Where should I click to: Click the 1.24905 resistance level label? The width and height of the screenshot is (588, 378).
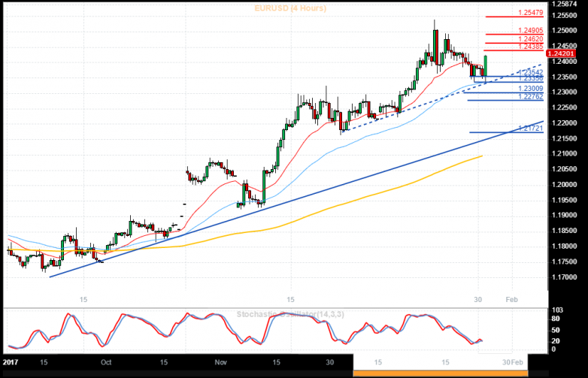(x=531, y=31)
